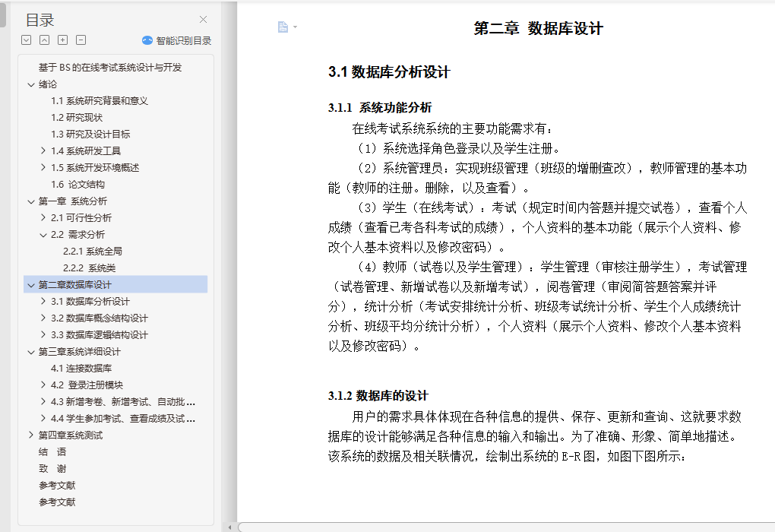Image resolution: width=775 pixels, height=532 pixels.
Task: Open the last 参考文献 entry
Action: (x=57, y=502)
